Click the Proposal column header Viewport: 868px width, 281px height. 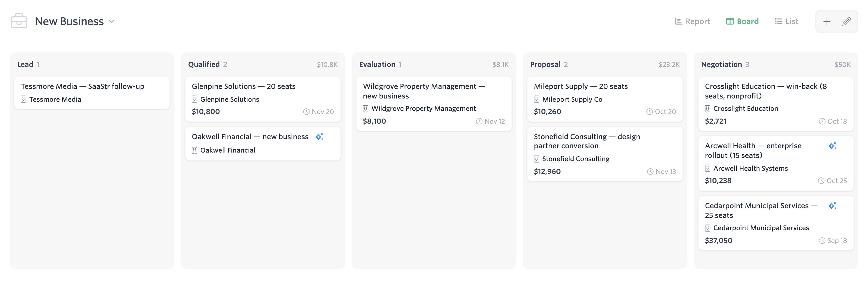coord(545,64)
